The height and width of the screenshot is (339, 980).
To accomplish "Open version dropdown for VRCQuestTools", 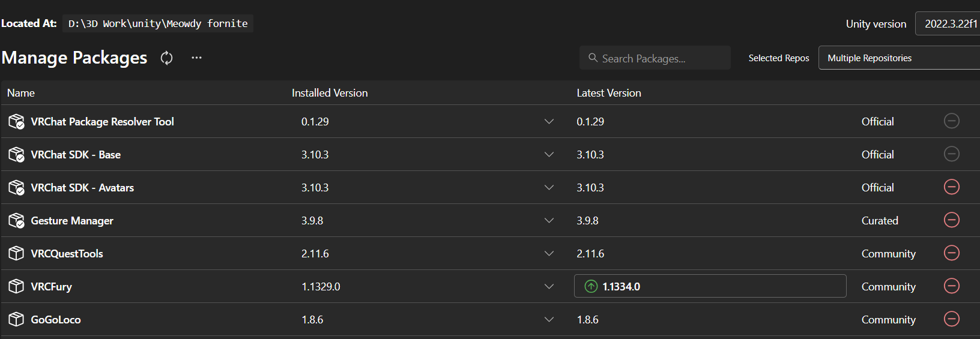I will pyautogui.click(x=549, y=254).
